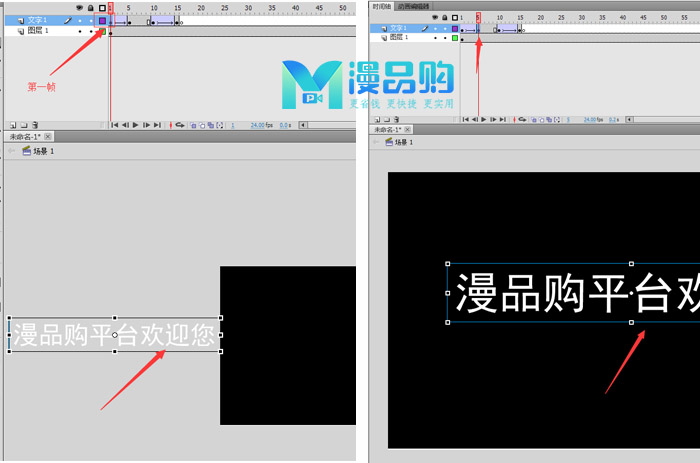Click purple outline swatch of 文字1, left timeline

click(x=102, y=21)
